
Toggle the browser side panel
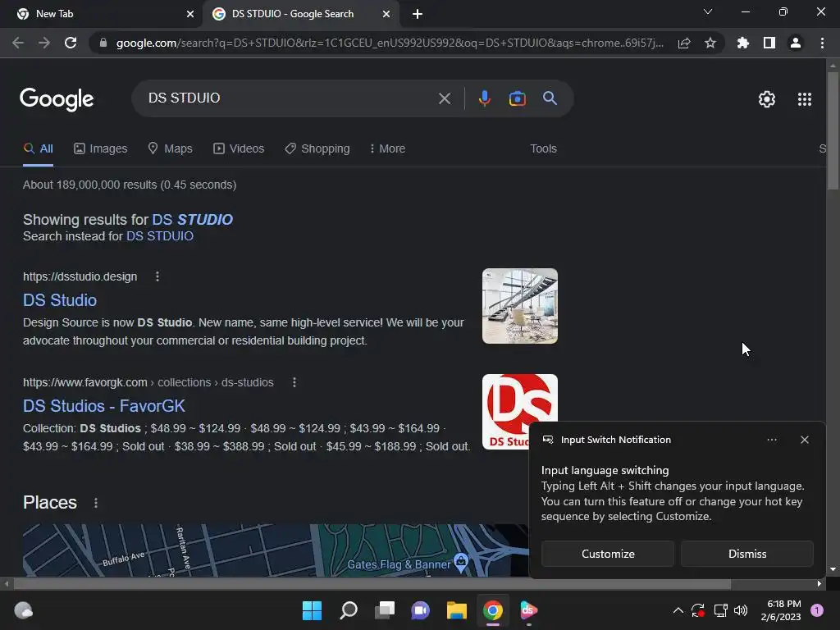[769, 43]
